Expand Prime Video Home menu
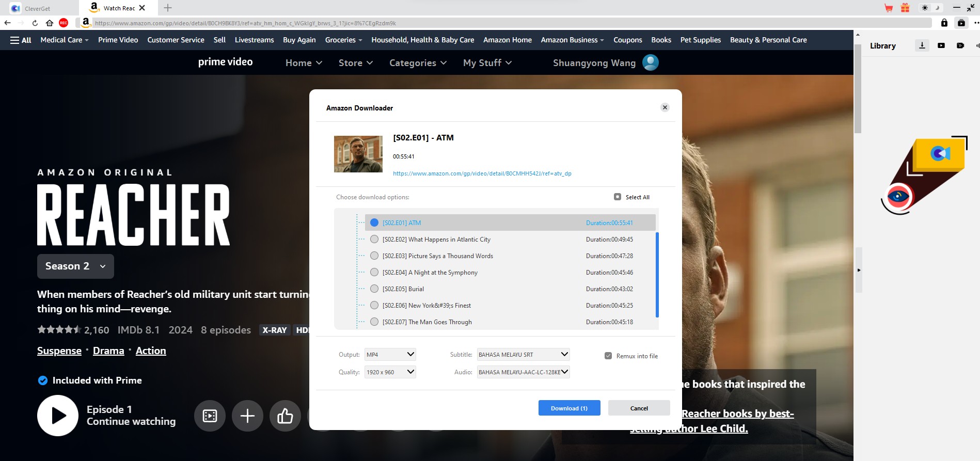This screenshot has height=461, width=980. [304, 62]
